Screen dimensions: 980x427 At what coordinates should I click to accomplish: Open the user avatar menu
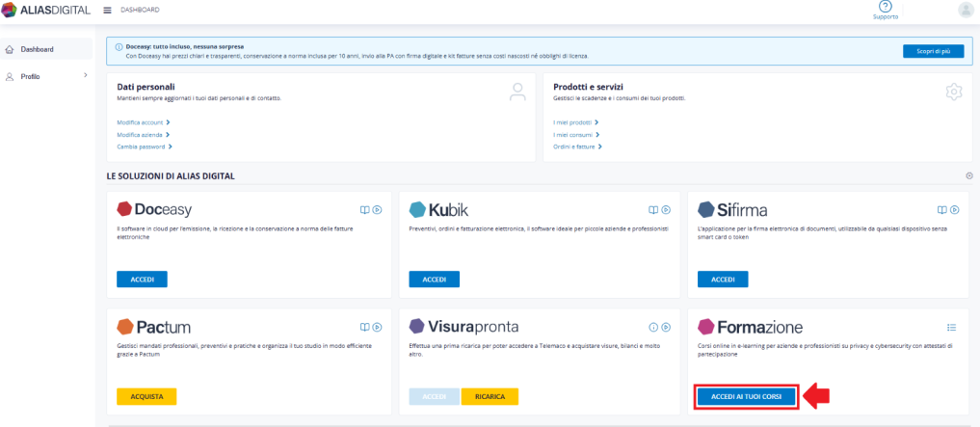click(x=966, y=10)
